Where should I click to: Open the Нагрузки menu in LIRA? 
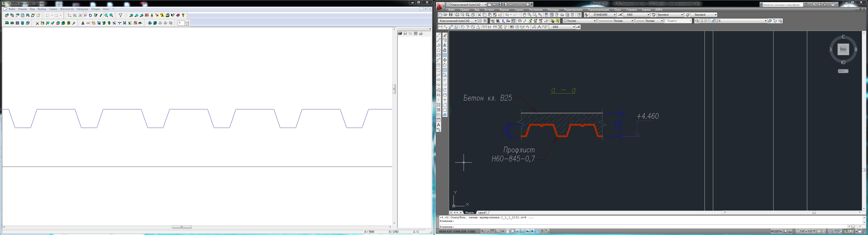click(82, 9)
